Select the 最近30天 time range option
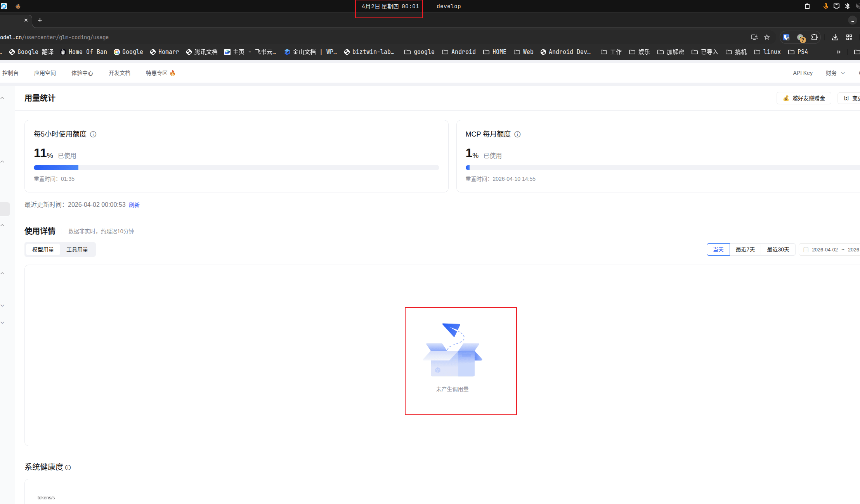Image resolution: width=860 pixels, height=504 pixels. pos(778,249)
